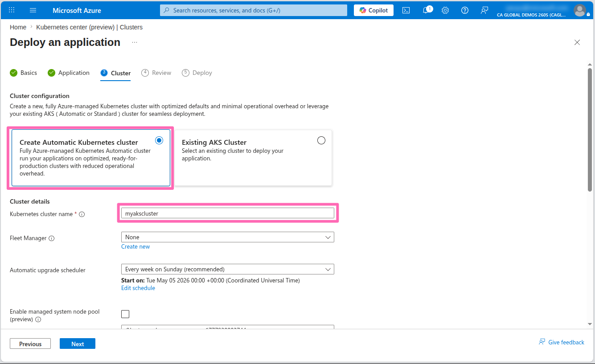
Task: Click the scrollbar up arrow
Action: coord(590,65)
